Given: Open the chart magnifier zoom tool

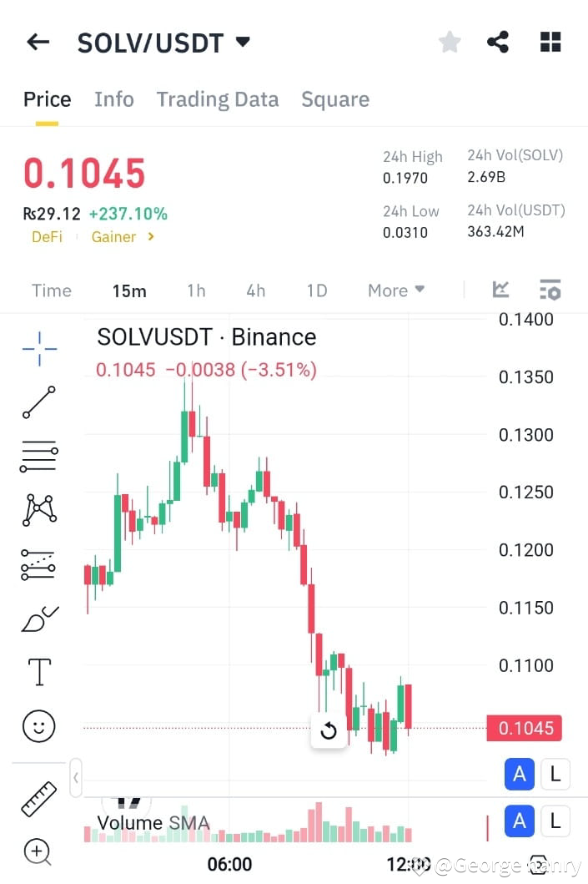Looking at the screenshot, I should [38, 852].
